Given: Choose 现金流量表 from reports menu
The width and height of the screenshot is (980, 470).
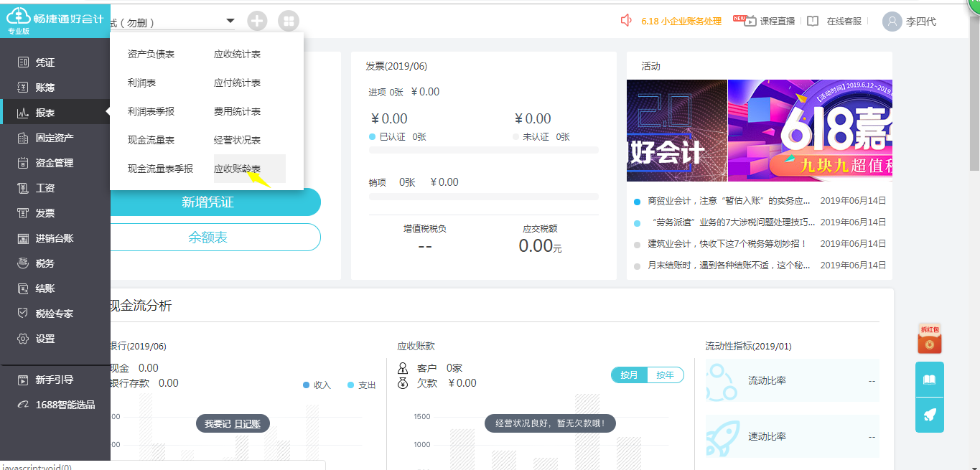Looking at the screenshot, I should (x=151, y=140).
